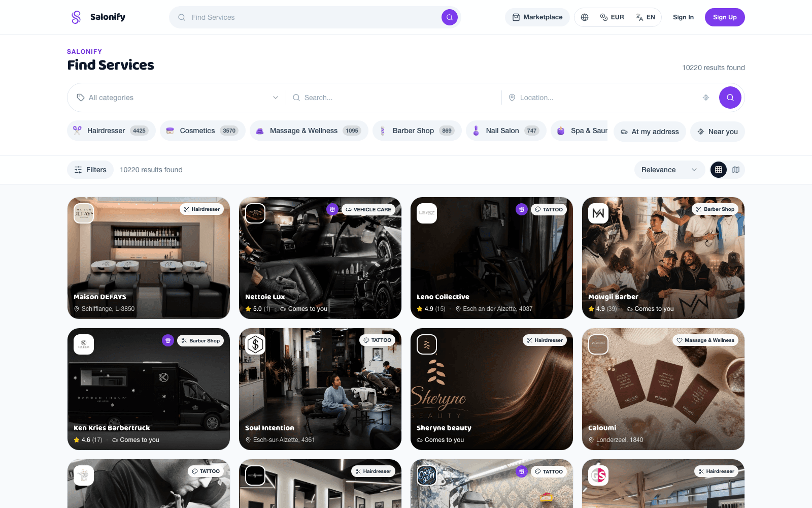
Task: Switch to grid view
Action: coord(719,170)
